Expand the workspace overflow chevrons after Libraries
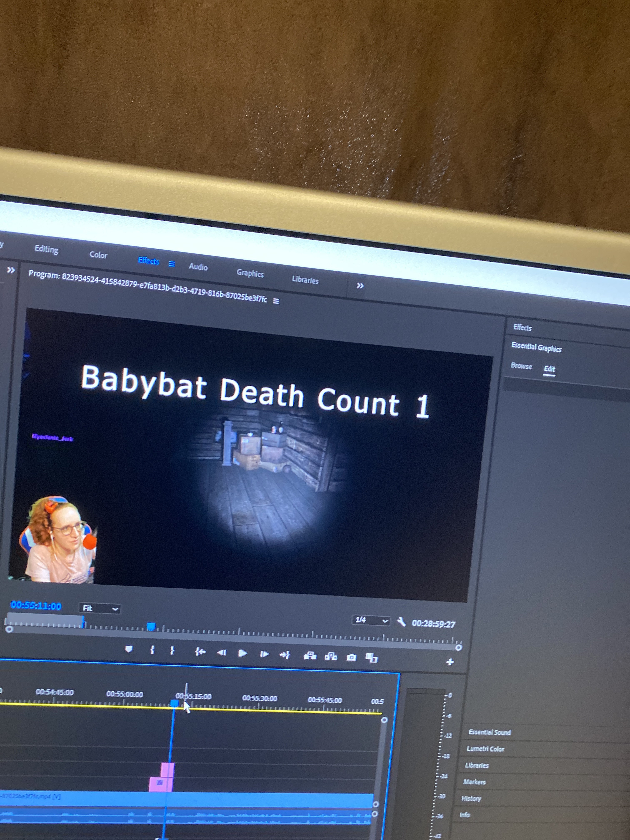This screenshot has width=630, height=840. pyautogui.click(x=360, y=286)
